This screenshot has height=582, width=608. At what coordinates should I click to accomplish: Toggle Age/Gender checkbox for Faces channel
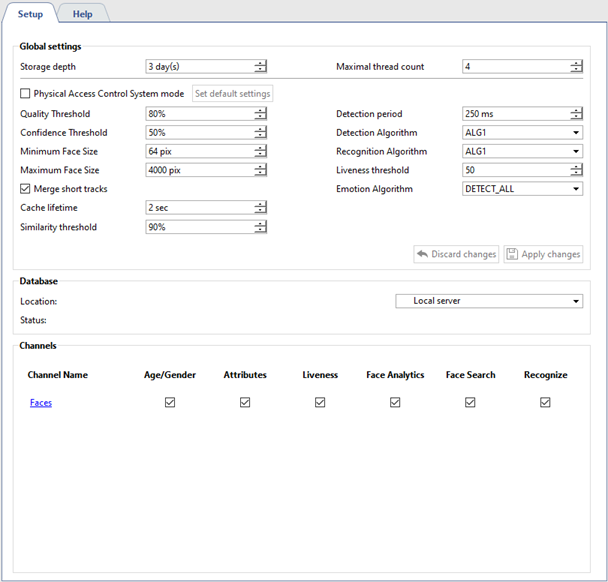pyautogui.click(x=170, y=402)
